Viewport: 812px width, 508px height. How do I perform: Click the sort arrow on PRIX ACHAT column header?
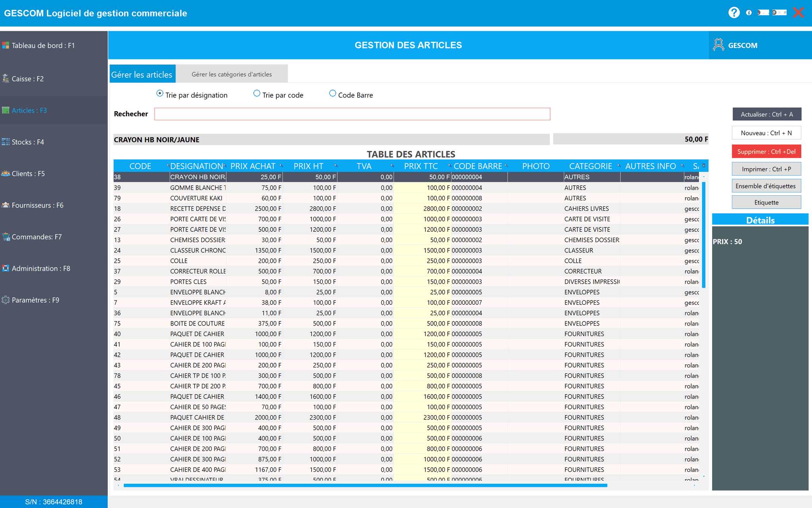[281, 165]
